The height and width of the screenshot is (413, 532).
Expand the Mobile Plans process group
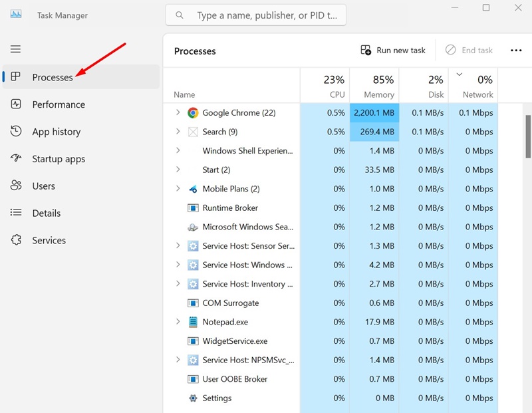178,189
